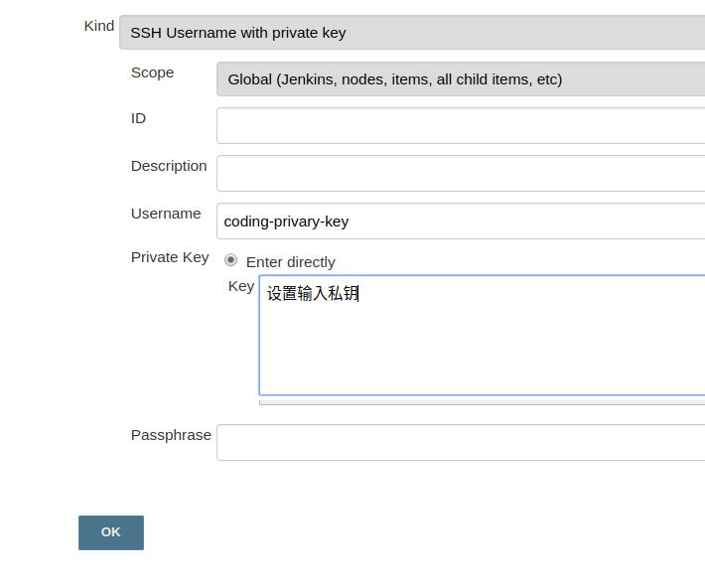Click the ID label text
This screenshot has height=588, width=705.
click(138, 118)
